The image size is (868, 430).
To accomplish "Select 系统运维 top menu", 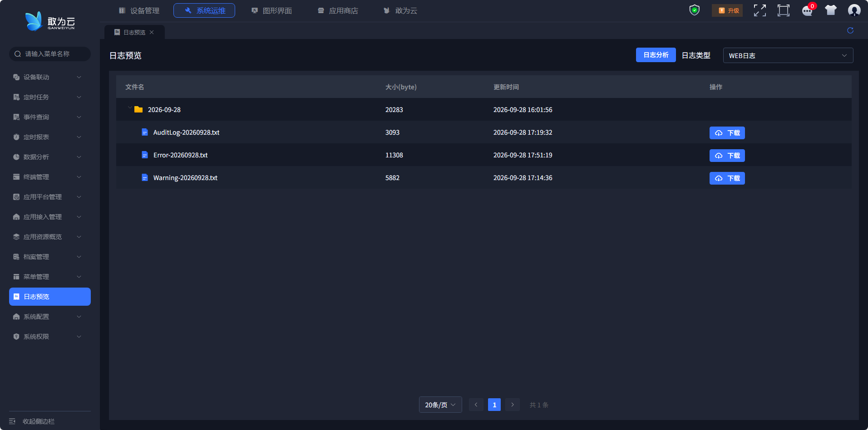I will coord(204,10).
